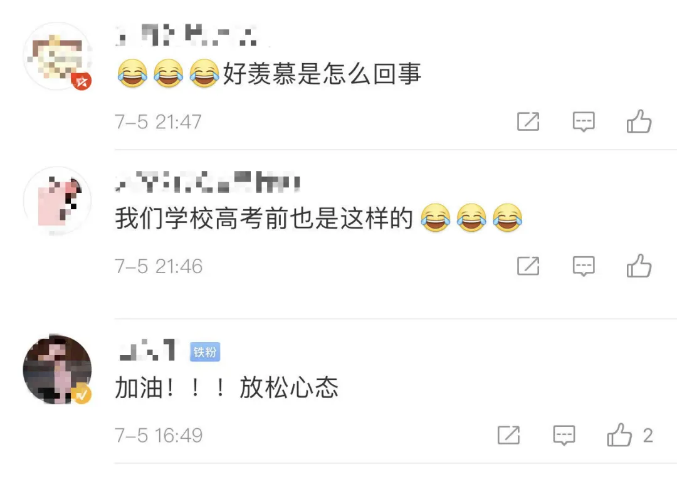Open the first commenter's blurred username
Image resolution: width=693 pixels, height=480 pixels.
coord(187,35)
